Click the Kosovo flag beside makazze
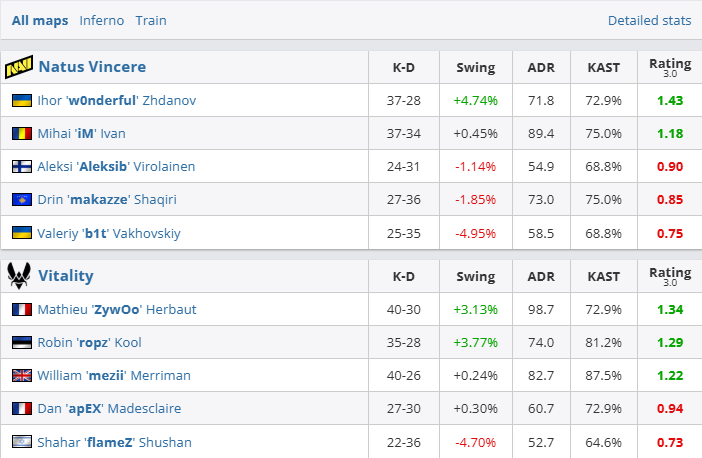 [x=21, y=200]
